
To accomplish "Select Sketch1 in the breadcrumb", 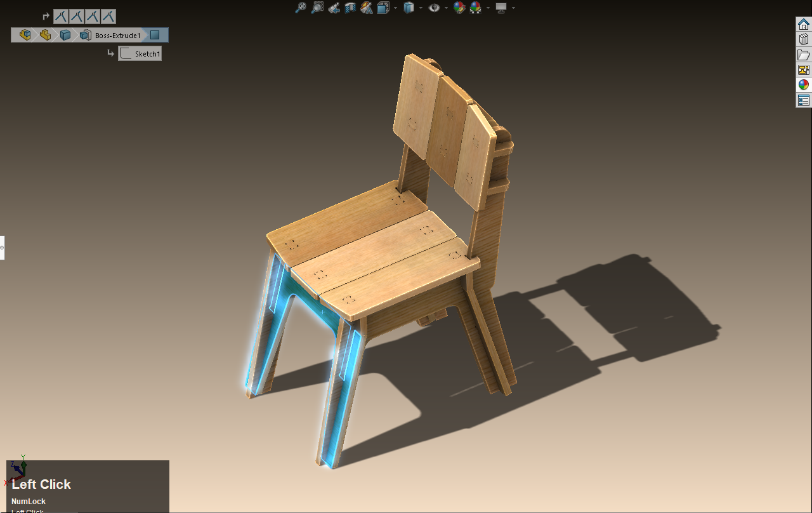I will click(140, 54).
